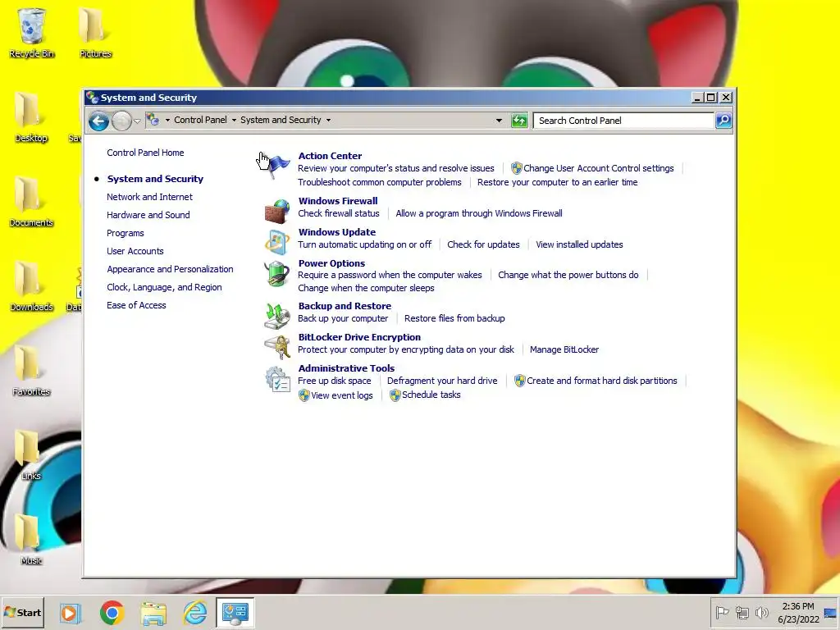Click Turn automatic updating on or off
Screen dimensions: 840x630
tap(364, 244)
